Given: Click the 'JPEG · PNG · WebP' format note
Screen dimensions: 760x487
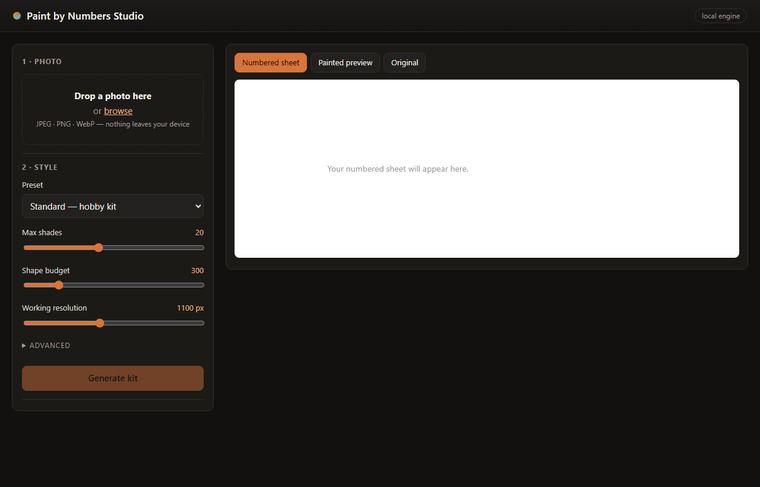Looking at the screenshot, I should [112, 124].
